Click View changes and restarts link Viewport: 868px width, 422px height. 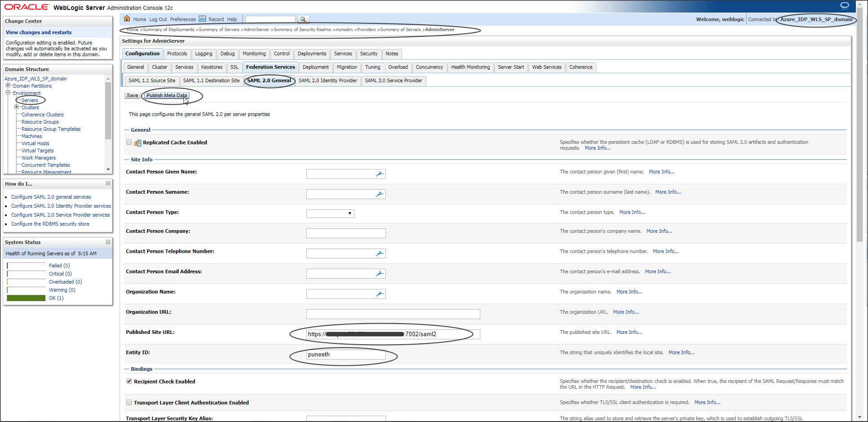pyautogui.click(x=39, y=32)
